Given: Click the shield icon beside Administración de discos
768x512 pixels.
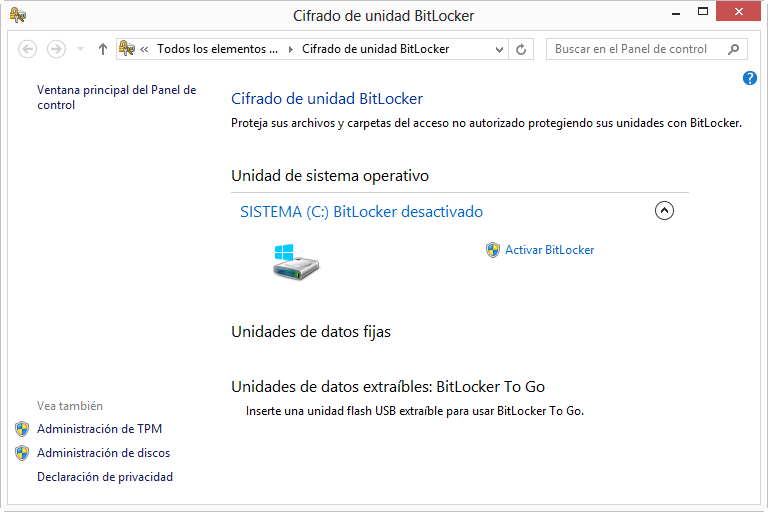Looking at the screenshot, I should pyautogui.click(x=22, y=453).
